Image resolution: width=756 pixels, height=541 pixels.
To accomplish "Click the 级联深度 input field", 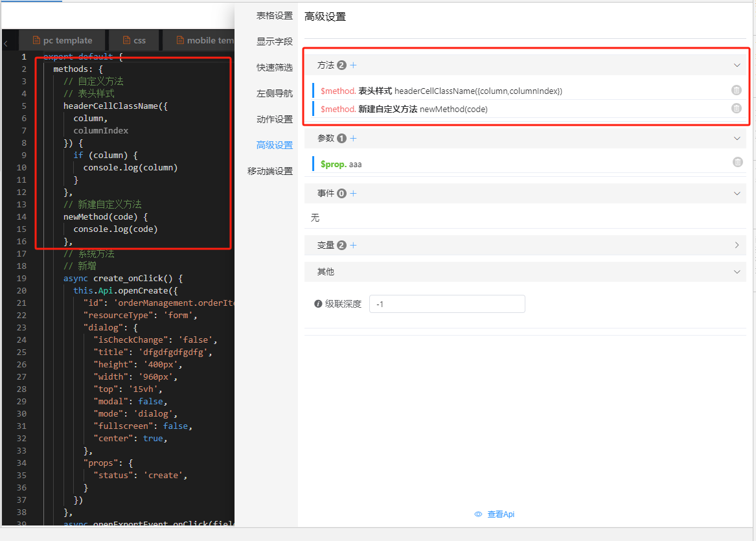I will click(x=447, y=304).
